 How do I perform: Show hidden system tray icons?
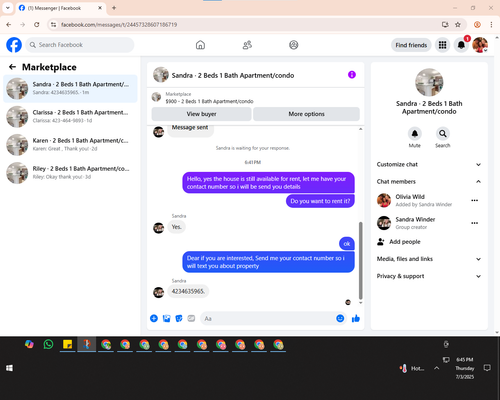(x=436, y=368)
